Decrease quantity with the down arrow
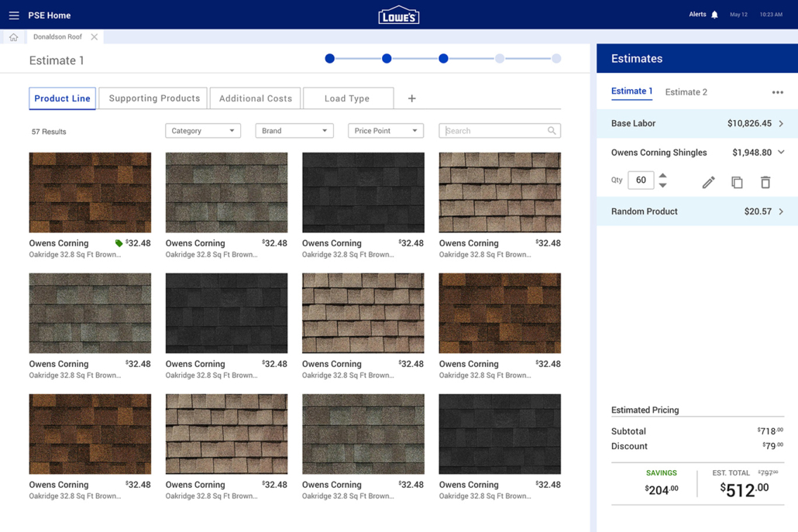The image size is (798, 532). click(x=662, y=185)
